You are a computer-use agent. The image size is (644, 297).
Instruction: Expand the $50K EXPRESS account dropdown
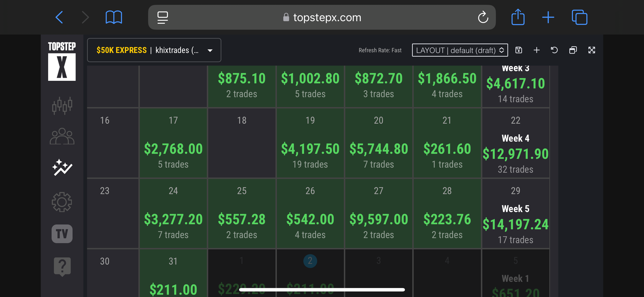[x=154, y=50]
